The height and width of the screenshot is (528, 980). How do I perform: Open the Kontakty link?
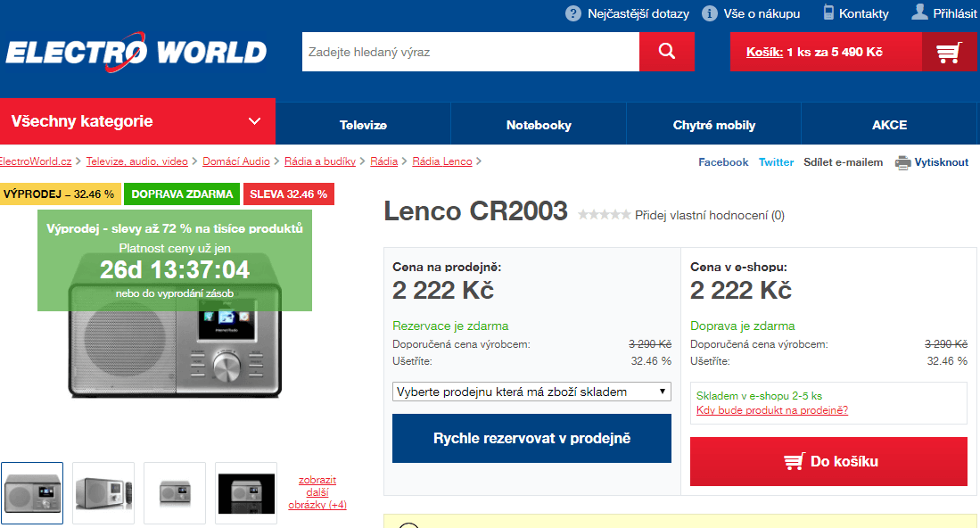point(864,13)
